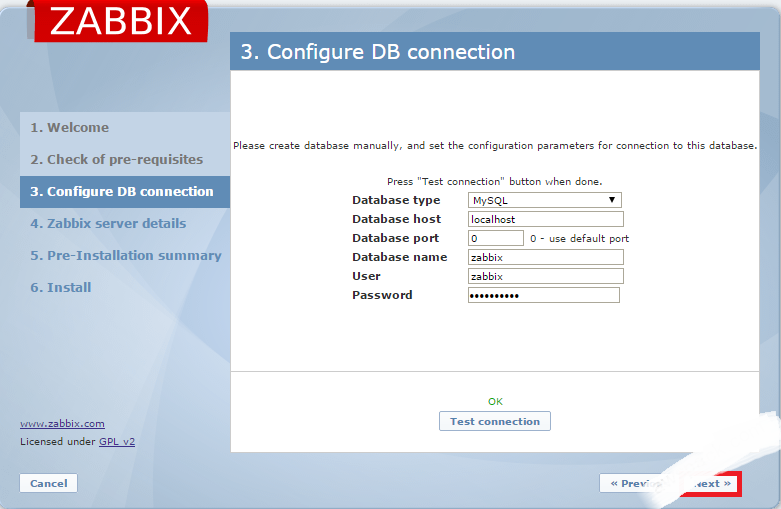Select step 1. Welcome
Screen dimensions: 781x509
(x=125, y=127)
